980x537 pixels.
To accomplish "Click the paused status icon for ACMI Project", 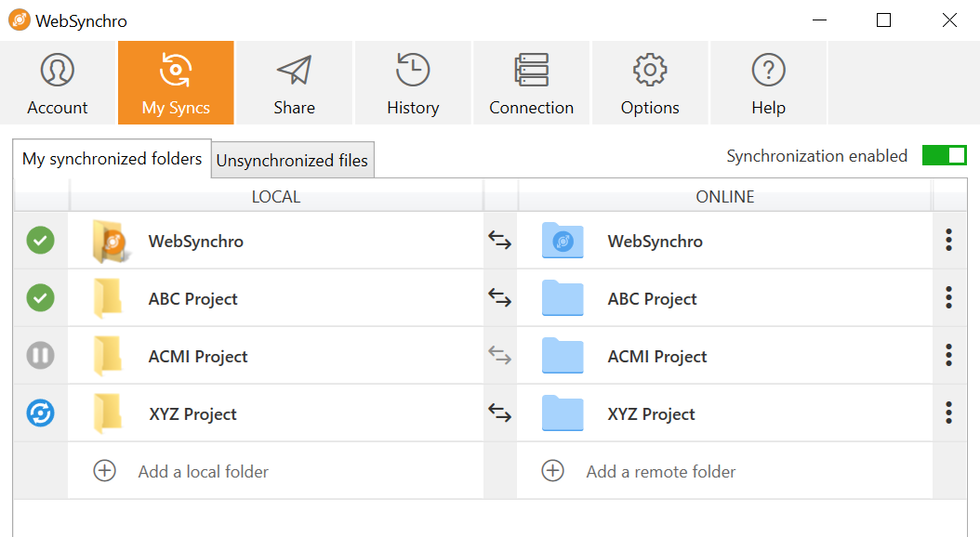I will point(41,355).
